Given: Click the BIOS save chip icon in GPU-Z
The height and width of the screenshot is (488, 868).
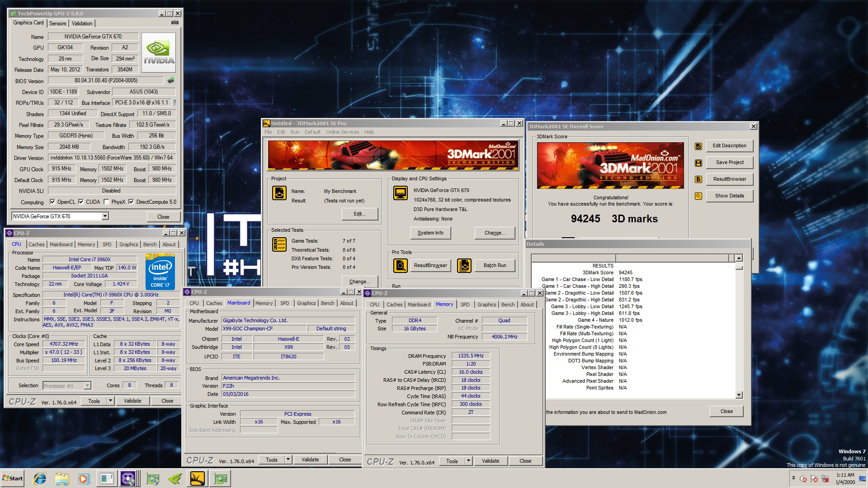Looking at the screenshot, I should pos(171,80).
